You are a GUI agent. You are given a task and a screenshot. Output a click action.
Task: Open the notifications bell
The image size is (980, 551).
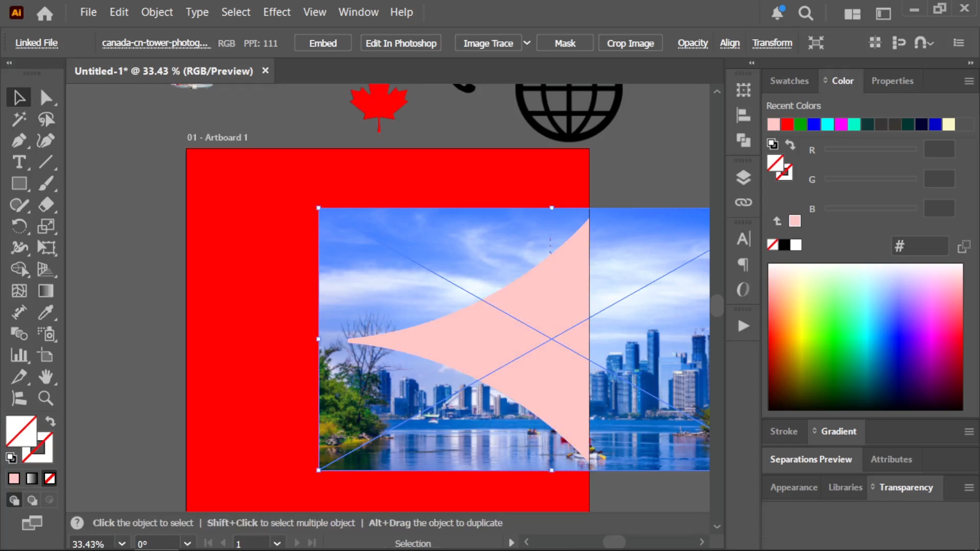coord(777,13)
